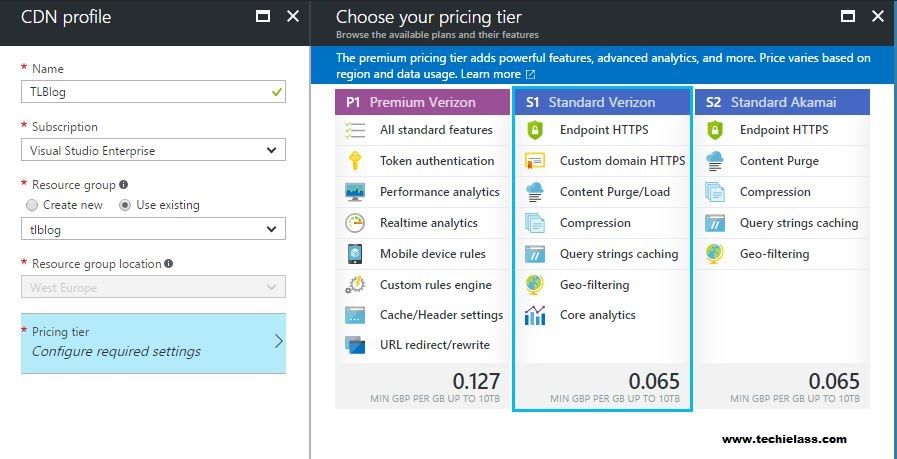Click the Token authentication key icon
Image resolution: width=897 pixels, height=459 pixels.
[x=355, y=161]
